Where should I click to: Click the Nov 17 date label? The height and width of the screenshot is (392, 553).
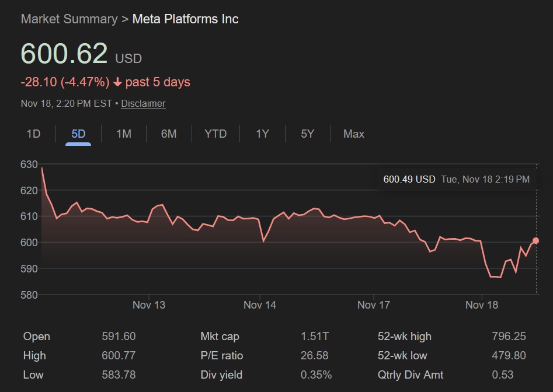pos(373,305)
